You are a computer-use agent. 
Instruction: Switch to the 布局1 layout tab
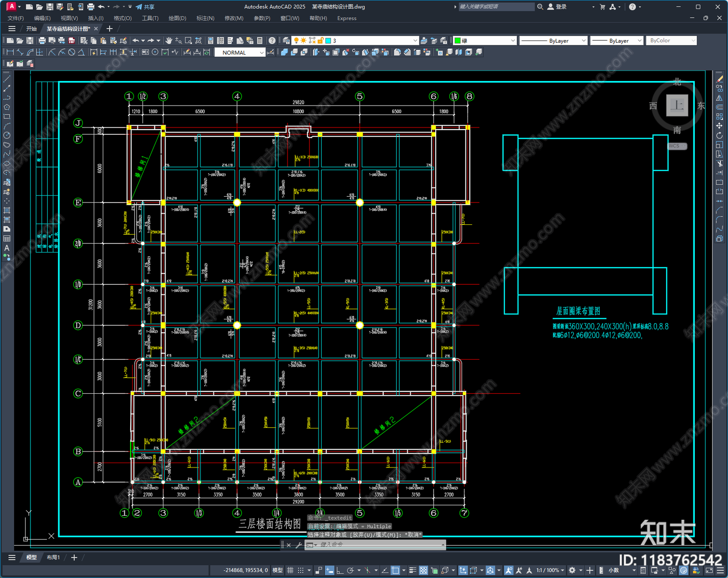click(x=53, y=557)
